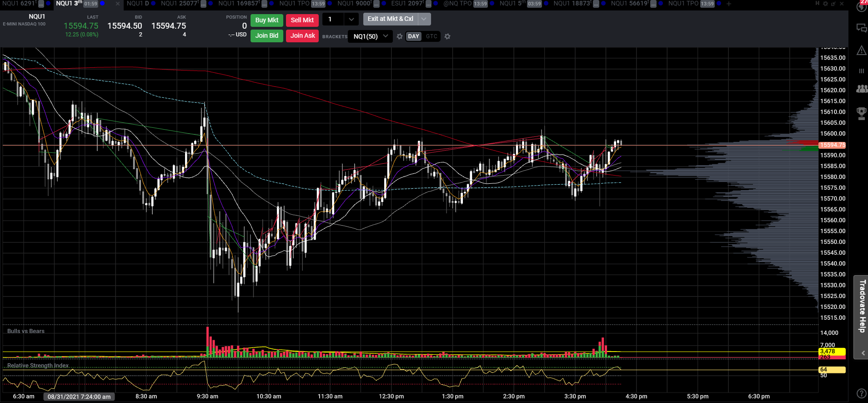Switch to the NQU1 25077 tab

[180, 4]
